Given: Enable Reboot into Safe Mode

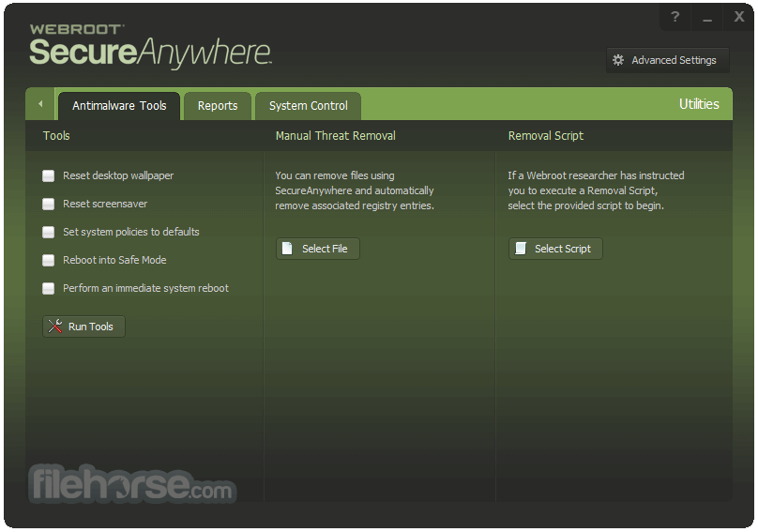Looking at the screenshot, I should click(x=49, y=260).
